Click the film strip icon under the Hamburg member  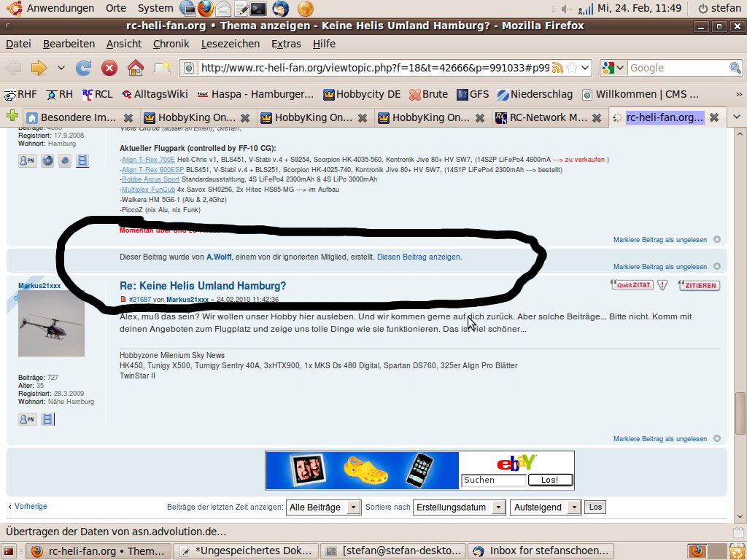[x=82, y=160]
